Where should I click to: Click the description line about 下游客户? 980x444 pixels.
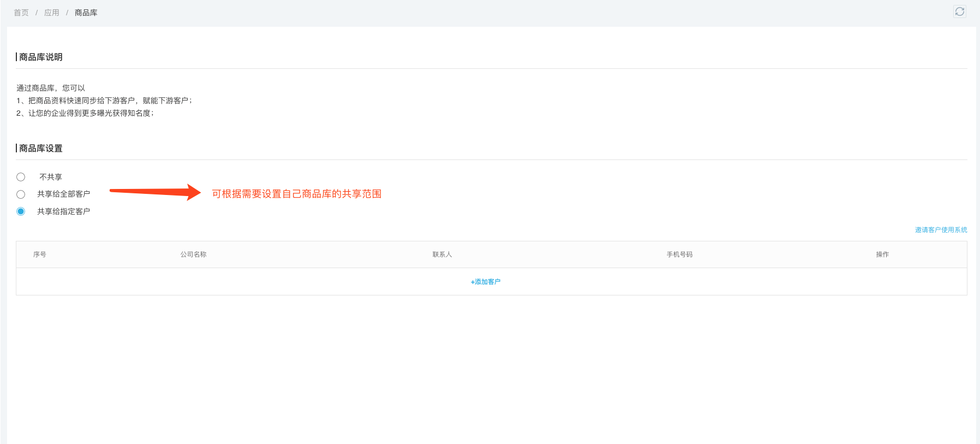coord(104,100)
